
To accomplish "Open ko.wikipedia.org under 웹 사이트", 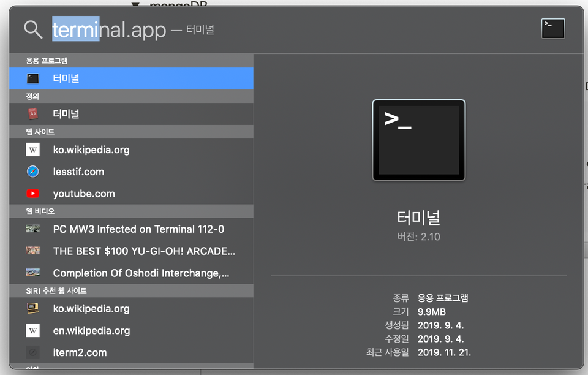I will (131, 150).
